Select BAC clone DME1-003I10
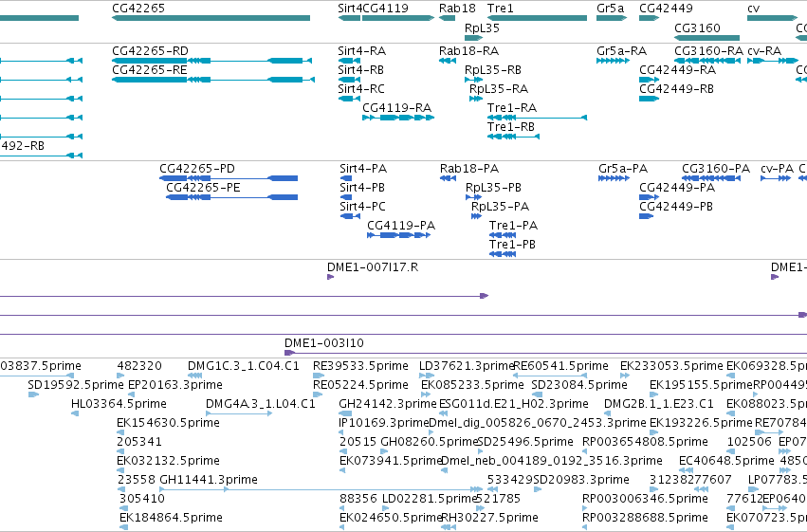Screen dimensions: 807x532 pos(324,343)
